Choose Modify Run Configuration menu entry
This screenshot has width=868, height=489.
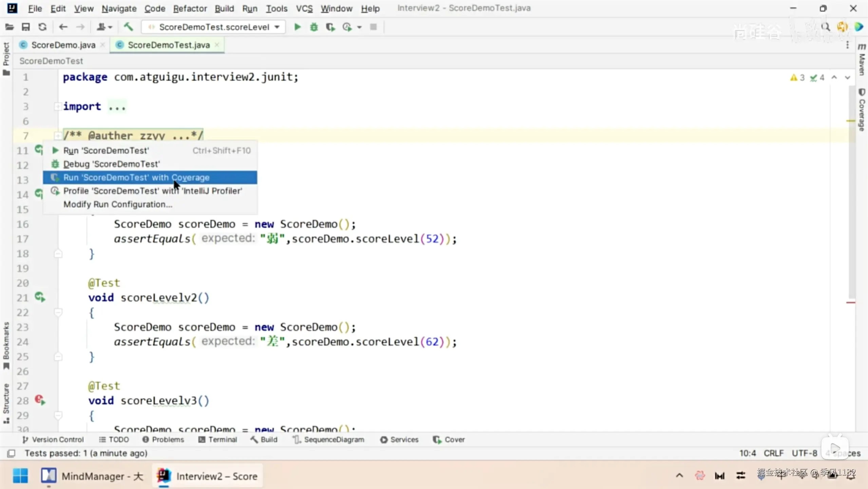click(118, 204)
